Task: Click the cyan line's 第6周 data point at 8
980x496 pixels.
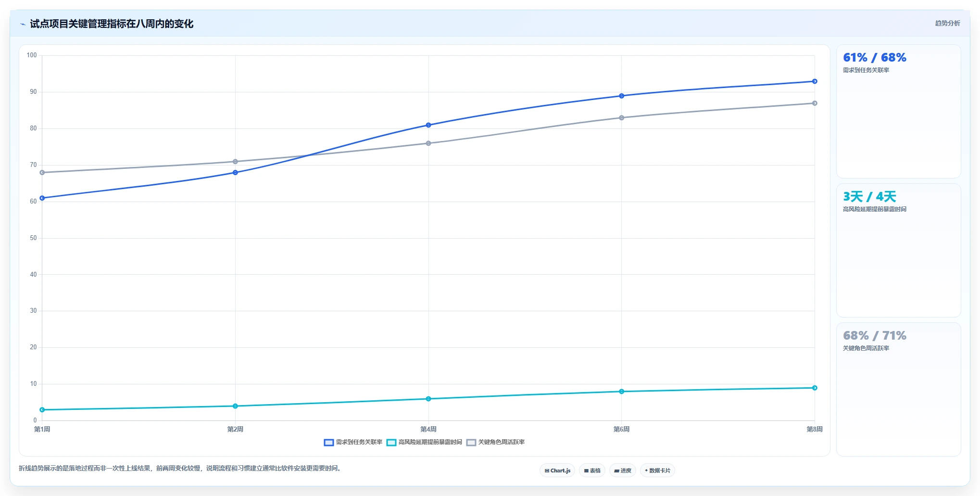Action: (x=621, y=392)
